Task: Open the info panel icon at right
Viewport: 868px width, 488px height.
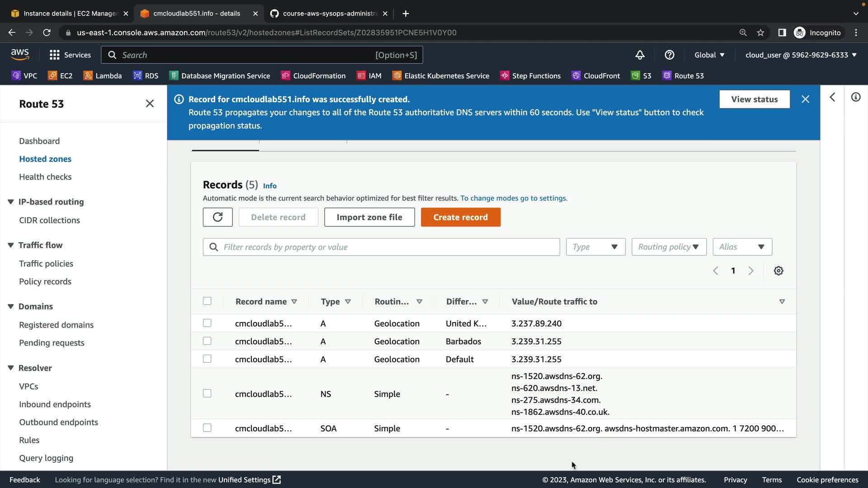Action: pyautogui.click(x=855, y=98)
